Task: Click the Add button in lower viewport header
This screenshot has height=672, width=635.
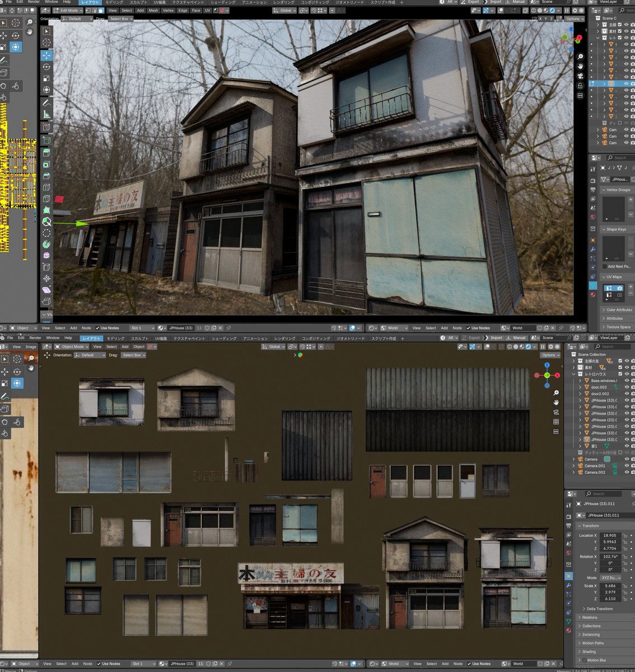Action: (125, 347)
